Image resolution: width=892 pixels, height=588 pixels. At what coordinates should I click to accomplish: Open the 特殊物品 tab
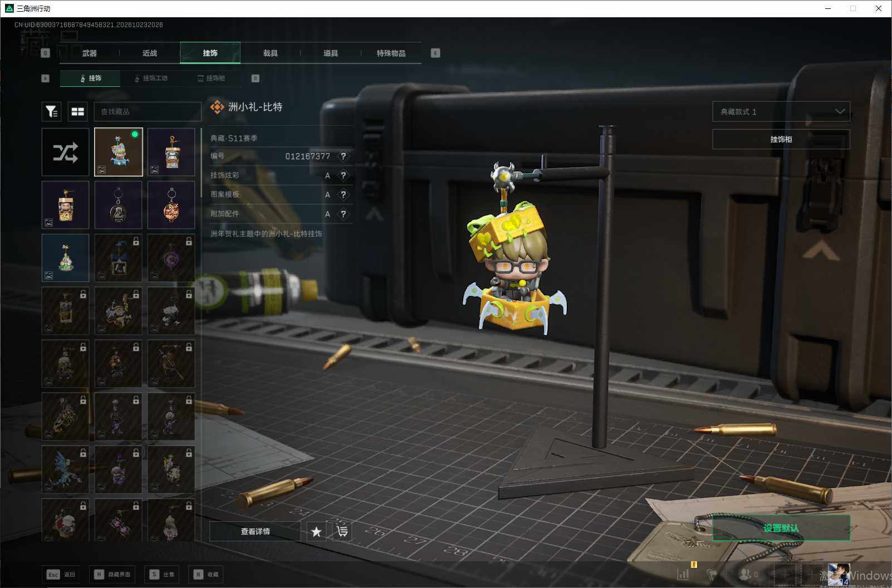(x=391, y=53)
